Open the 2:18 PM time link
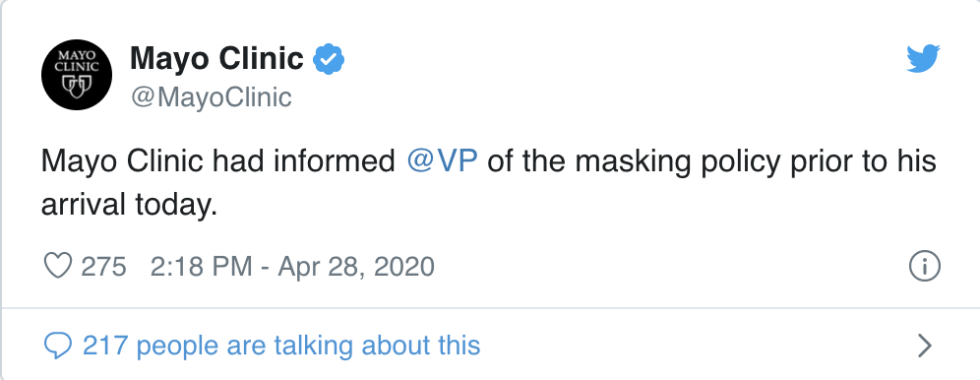This screenshot has width=980, height=380. click(x=201, y=266)
